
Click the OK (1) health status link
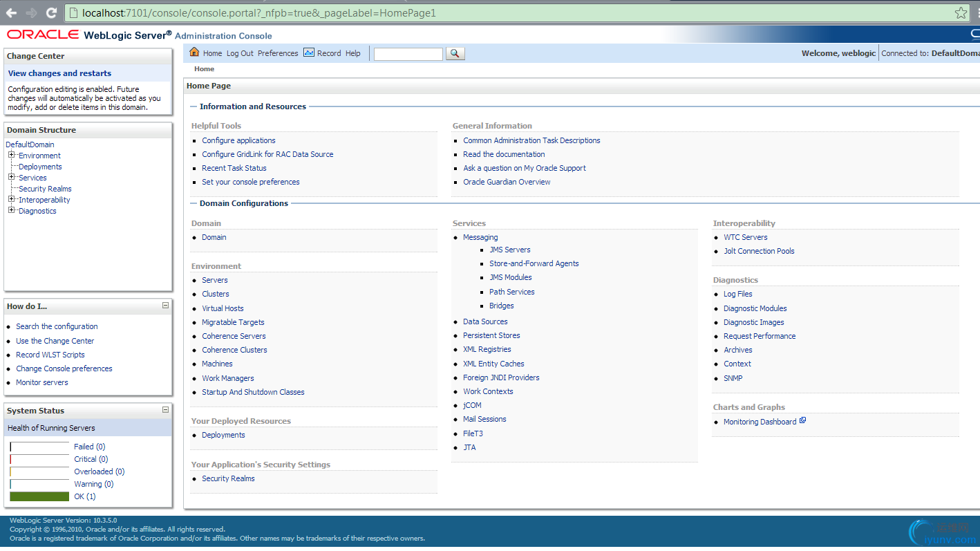(85, 496)
